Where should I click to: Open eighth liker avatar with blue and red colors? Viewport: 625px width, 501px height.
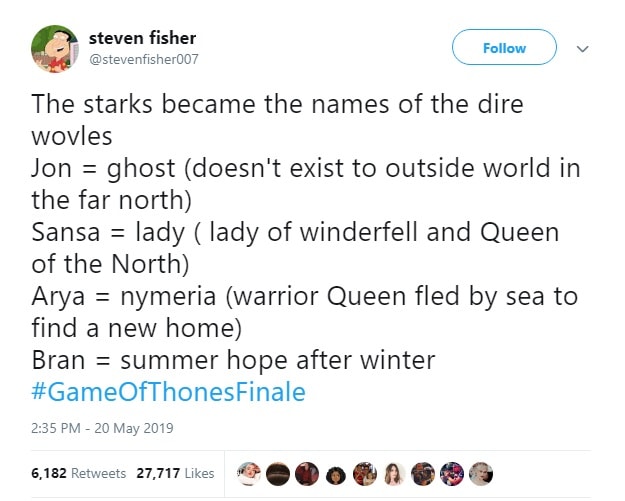(452, 473)
